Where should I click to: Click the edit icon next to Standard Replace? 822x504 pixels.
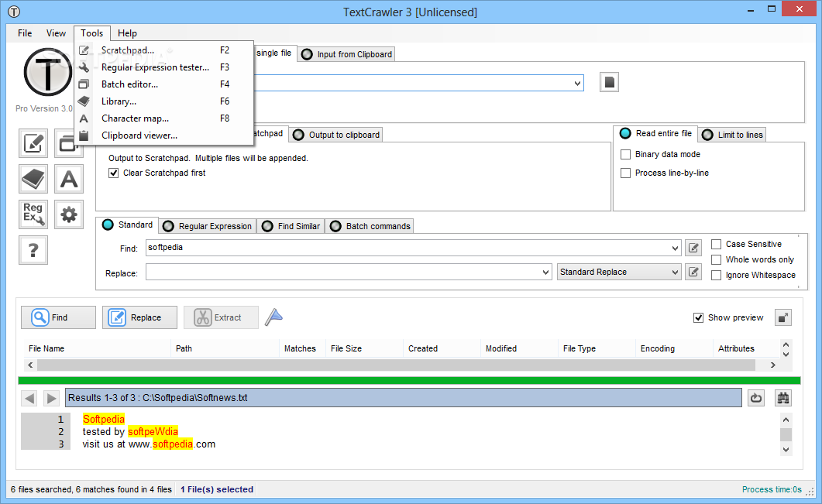693,272
